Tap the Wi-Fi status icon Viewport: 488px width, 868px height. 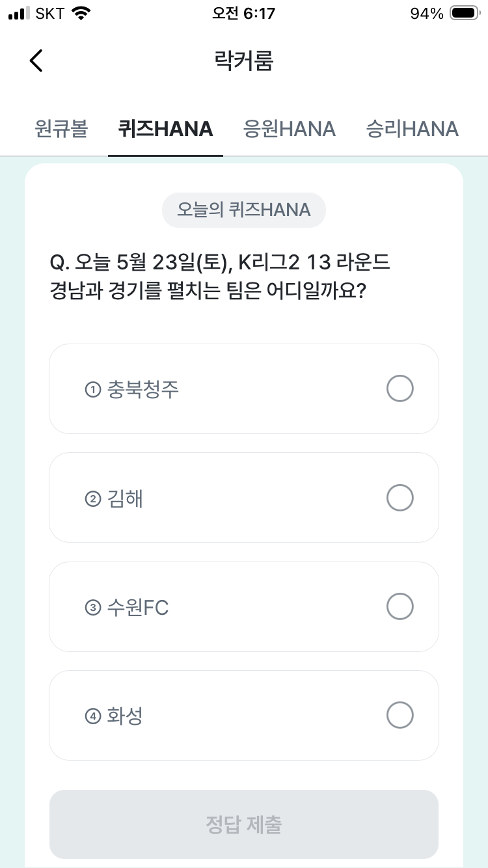click(81, 13)
